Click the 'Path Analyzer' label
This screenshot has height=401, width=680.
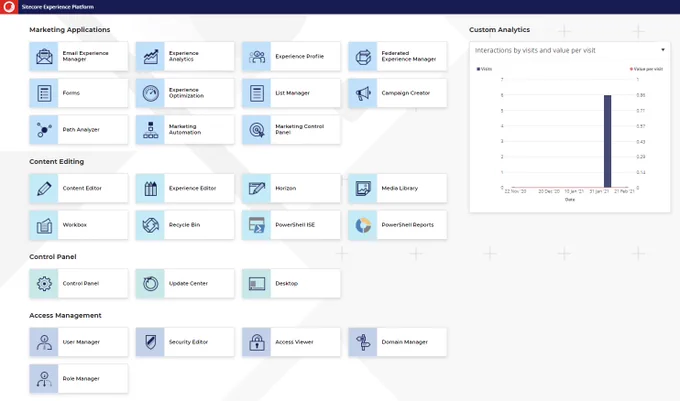(81, 130)
